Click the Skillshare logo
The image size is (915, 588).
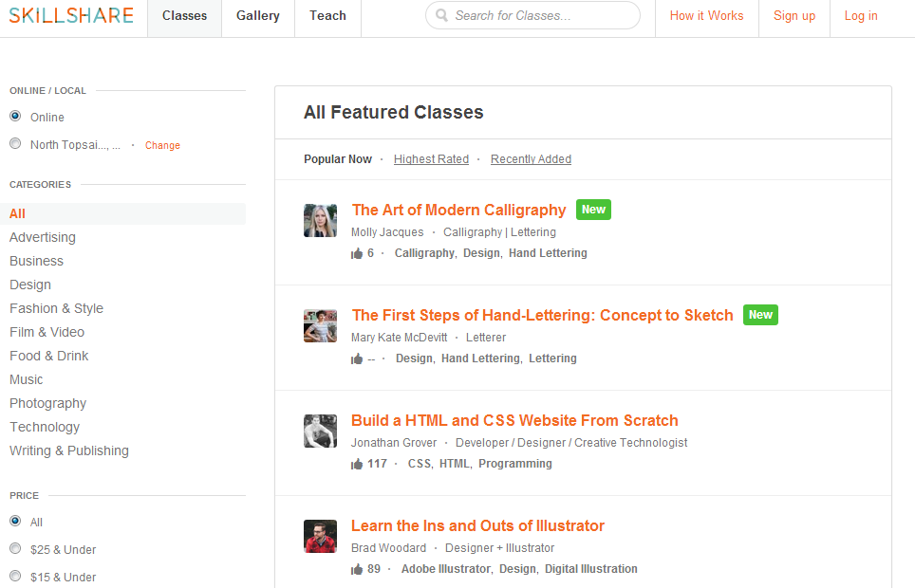pos(71,15)
